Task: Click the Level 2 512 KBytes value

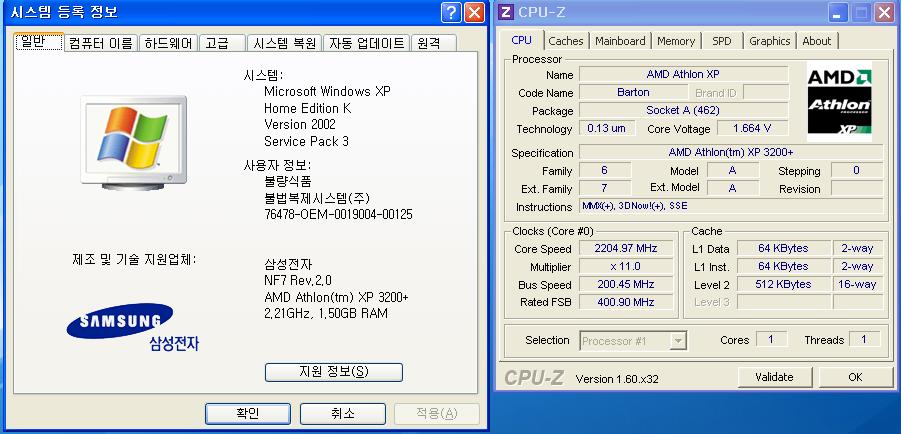Action: [784, 284]
